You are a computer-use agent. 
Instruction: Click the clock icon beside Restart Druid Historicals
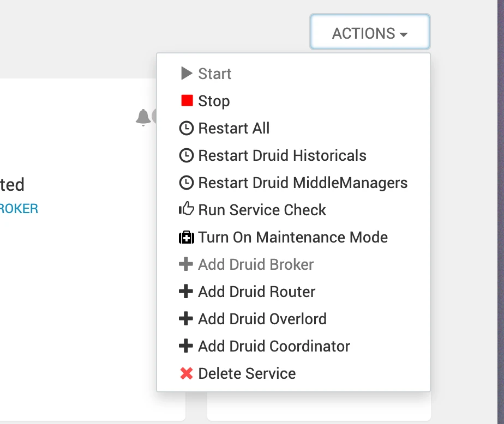point(186,155)
